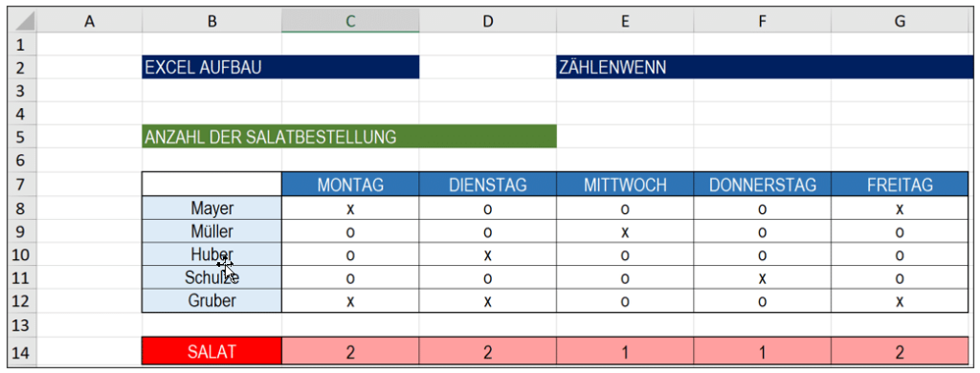
Task: Click the SALAT total under MITTWOCH
Action: pyautogui.click(x=625, y=352)
